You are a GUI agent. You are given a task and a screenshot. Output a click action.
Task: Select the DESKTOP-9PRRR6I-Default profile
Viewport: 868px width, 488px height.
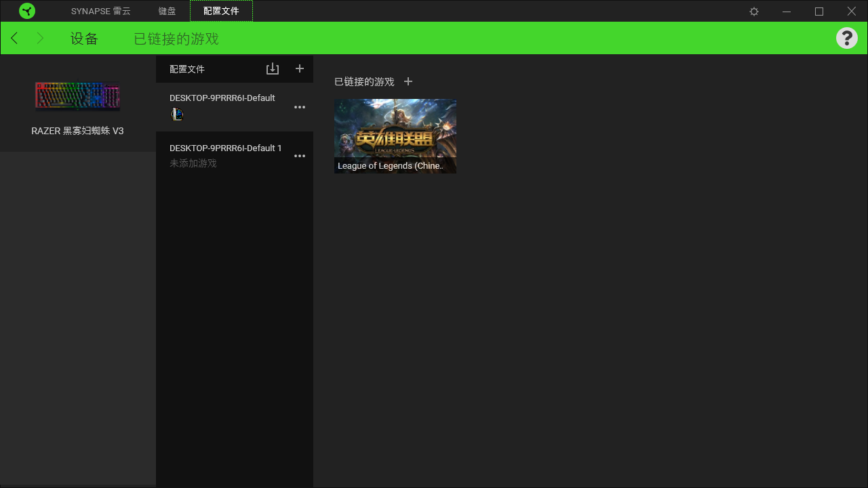pos(222,98)
